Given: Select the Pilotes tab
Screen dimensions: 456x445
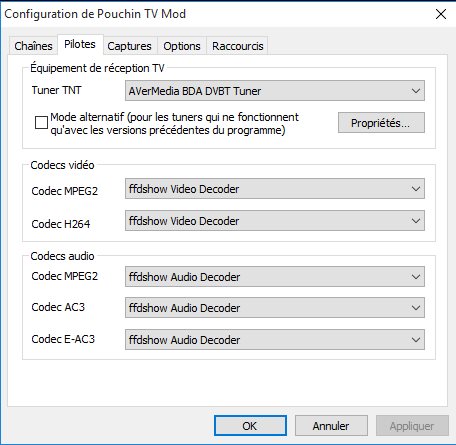Looking at the screenshot, I should (x=80, y=44).
